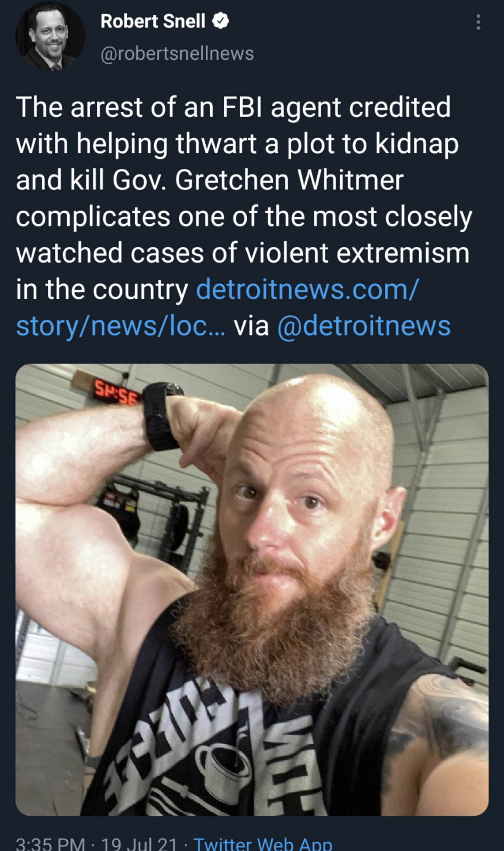This screenshot has width=504, height=851.
Task: Click the 19 Jul 21 date
Action: [x=139, y=844]
